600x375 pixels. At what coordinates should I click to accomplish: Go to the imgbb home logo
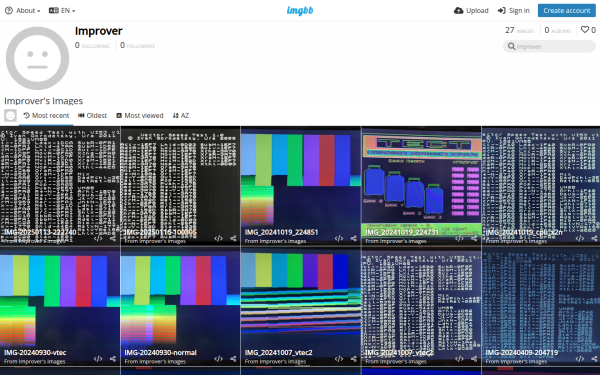tap(300, 11)
